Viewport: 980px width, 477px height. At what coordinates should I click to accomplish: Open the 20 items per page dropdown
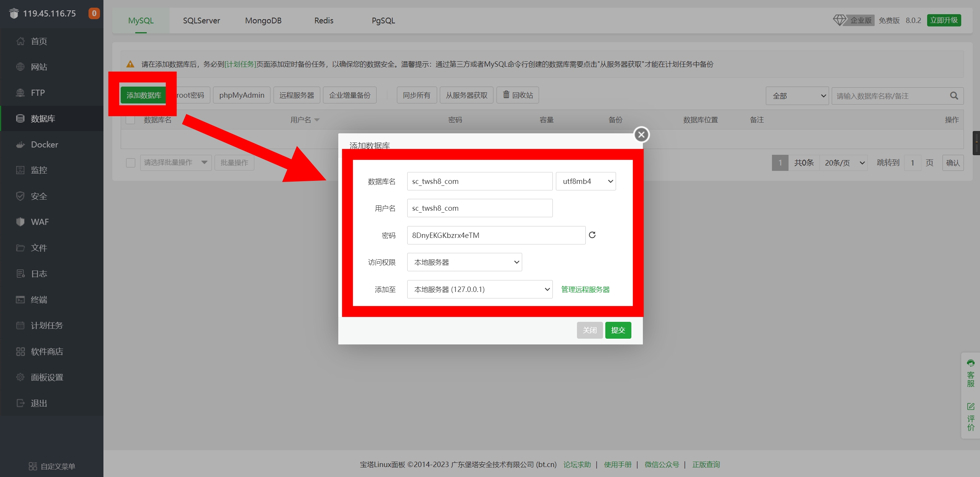pos(844,163)
